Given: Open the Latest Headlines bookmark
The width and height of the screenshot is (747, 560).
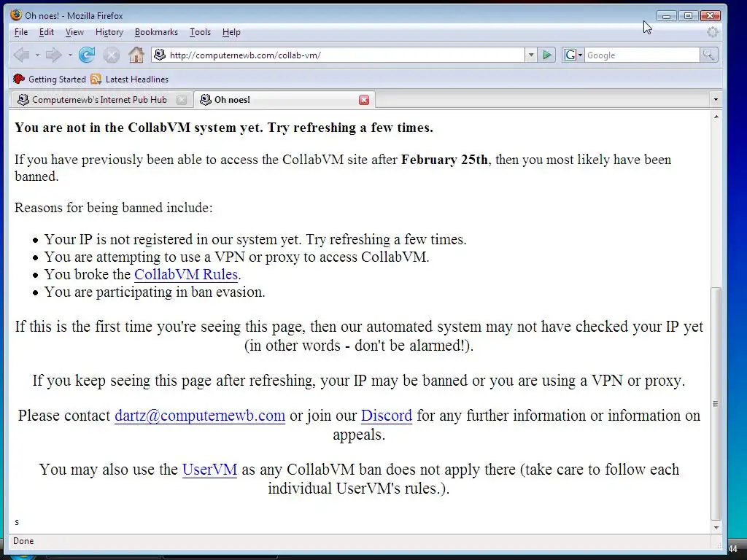Looking at the screenshot, I should coord(130,79).
